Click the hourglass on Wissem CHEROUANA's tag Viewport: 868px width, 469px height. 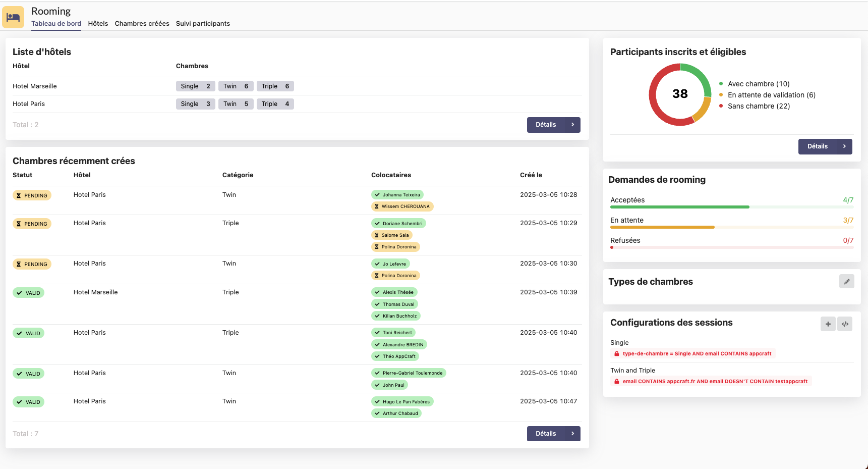pos(377,206)
